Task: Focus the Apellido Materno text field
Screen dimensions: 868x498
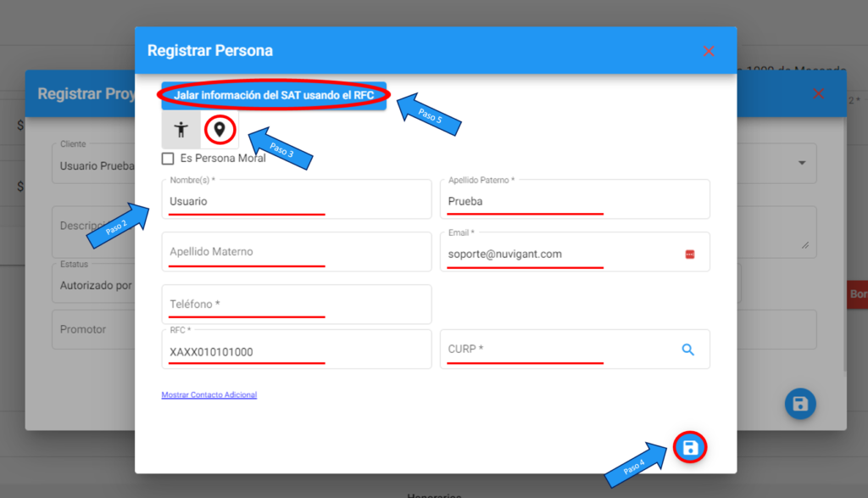Action: [x=297, y=251]
